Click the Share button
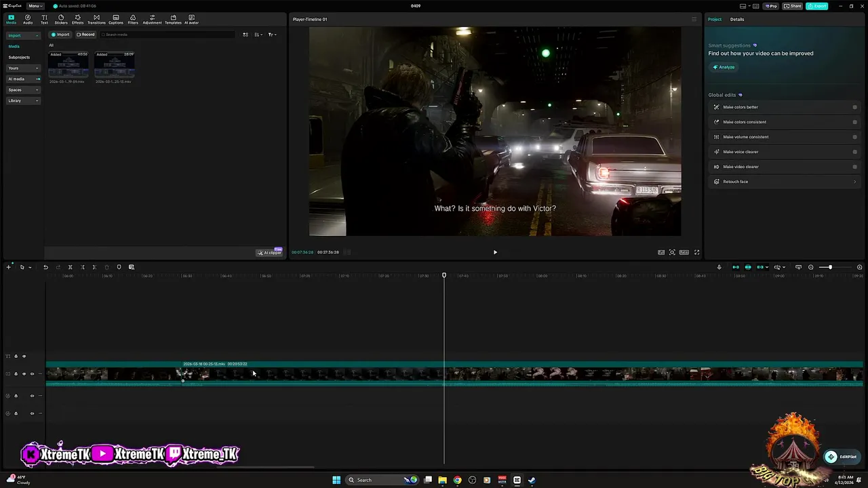 click(793, 6)
